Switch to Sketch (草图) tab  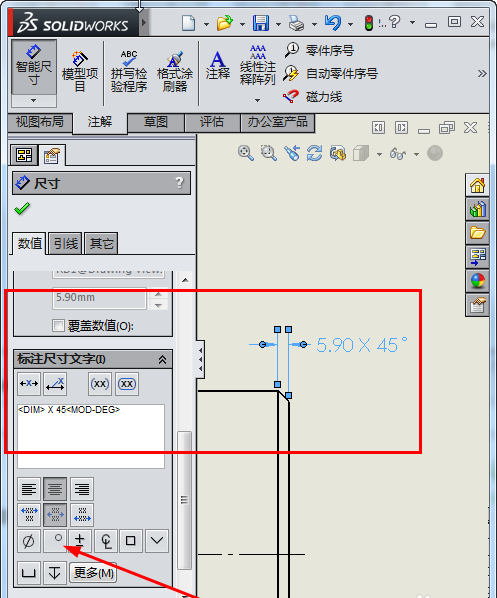156,122
